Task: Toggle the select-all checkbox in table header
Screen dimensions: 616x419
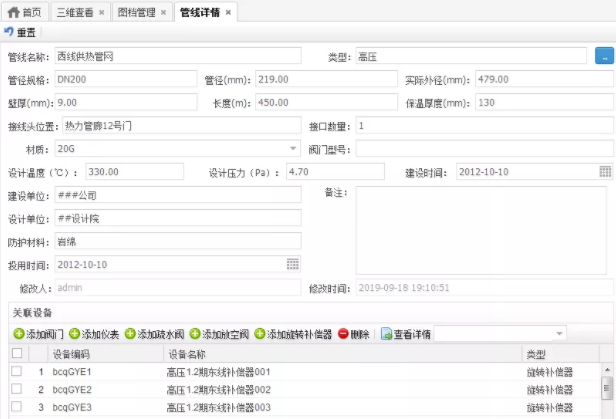Action: (x=16, y=354)
